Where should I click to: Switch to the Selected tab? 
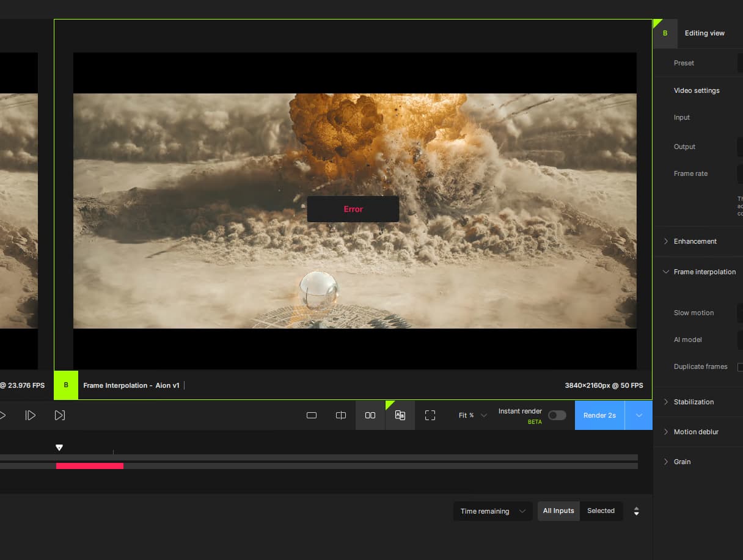point(601,511)
